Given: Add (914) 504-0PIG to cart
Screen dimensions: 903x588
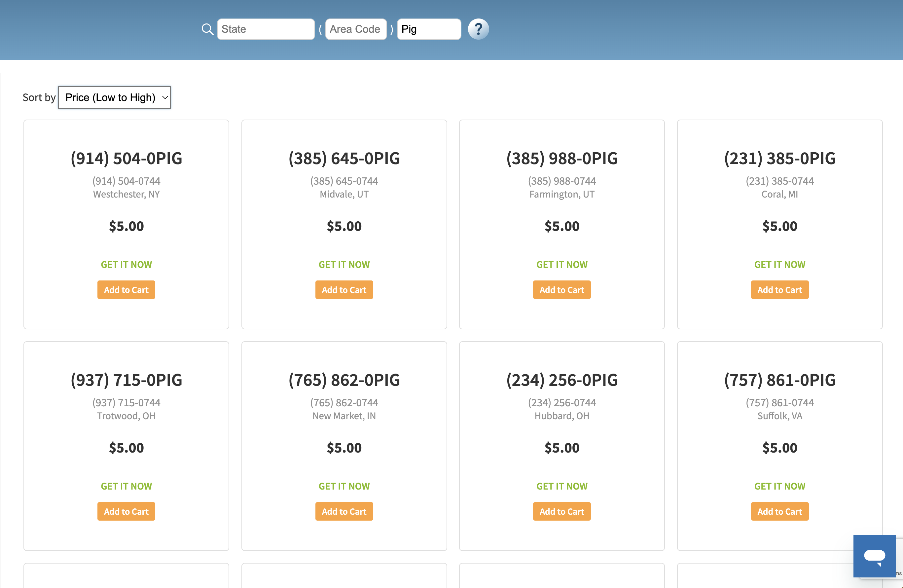Looking at the screenshot, I should coord(126,290).
